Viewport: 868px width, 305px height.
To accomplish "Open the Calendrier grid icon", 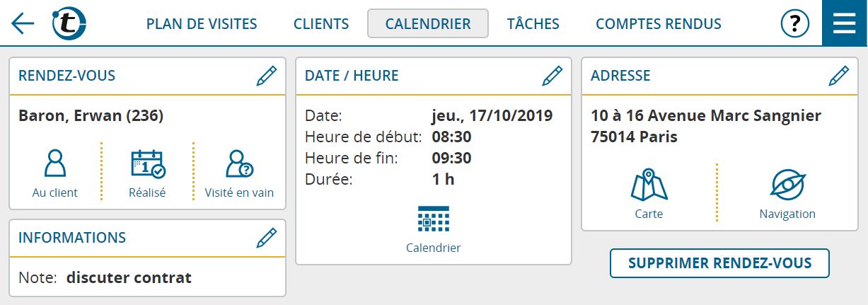I will [x=434, y=229].
